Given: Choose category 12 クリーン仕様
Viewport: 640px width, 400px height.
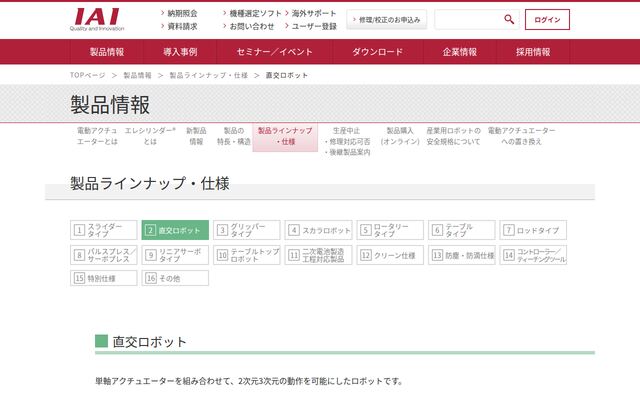Looking at the screenshot, I should click(390, 255).
